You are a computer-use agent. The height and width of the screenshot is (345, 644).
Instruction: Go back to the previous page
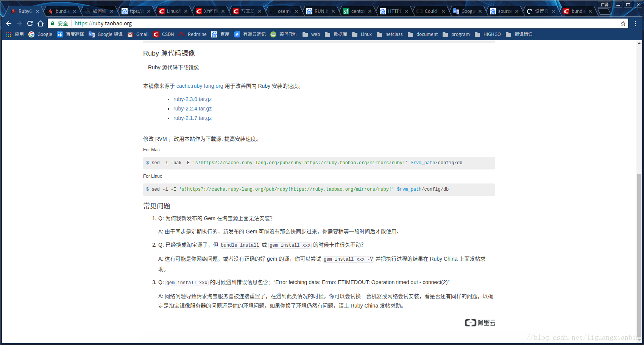(x=9, y=23)
